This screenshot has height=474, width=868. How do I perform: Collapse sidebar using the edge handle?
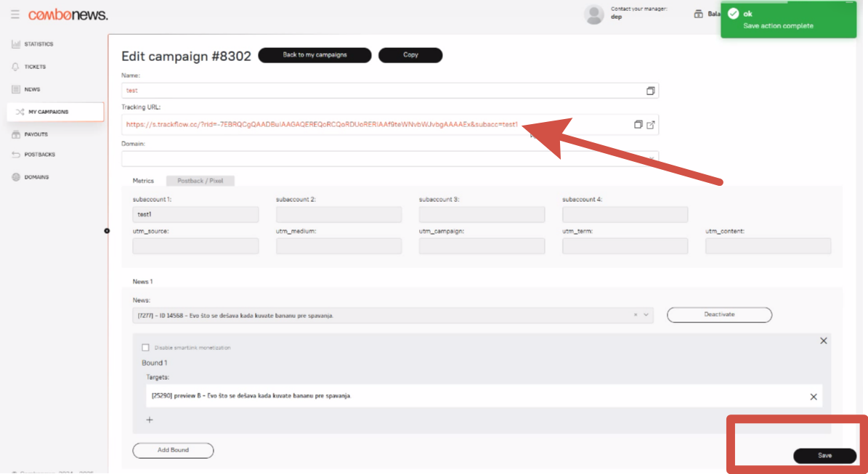(107, 231)
